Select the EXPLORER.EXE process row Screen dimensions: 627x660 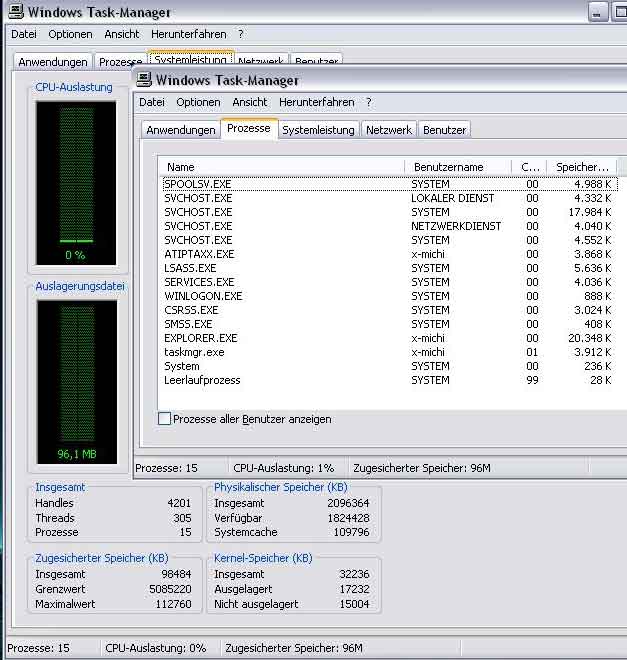pyautogui.click(x=390, y=338)
